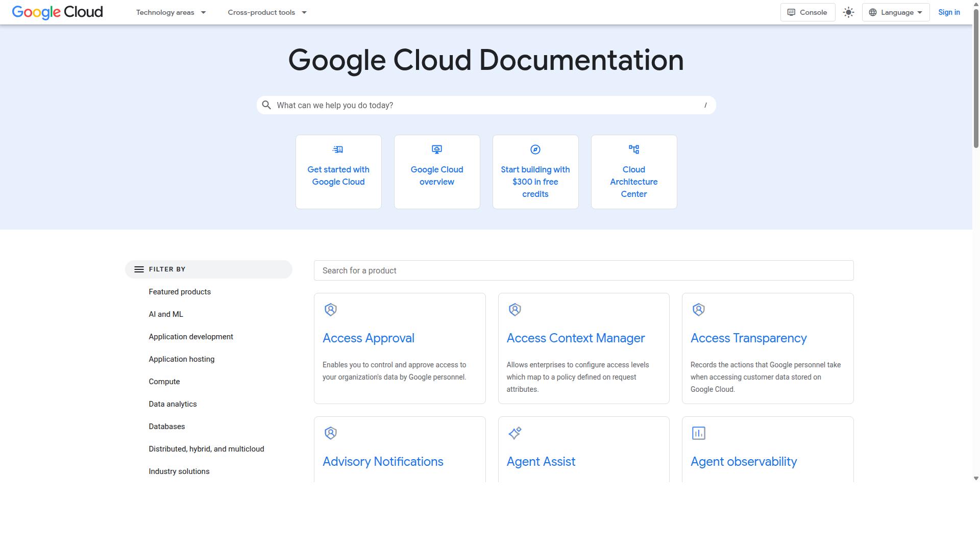Click the magnifier icon in main search

pyautogui.click(x=266, y=105)
